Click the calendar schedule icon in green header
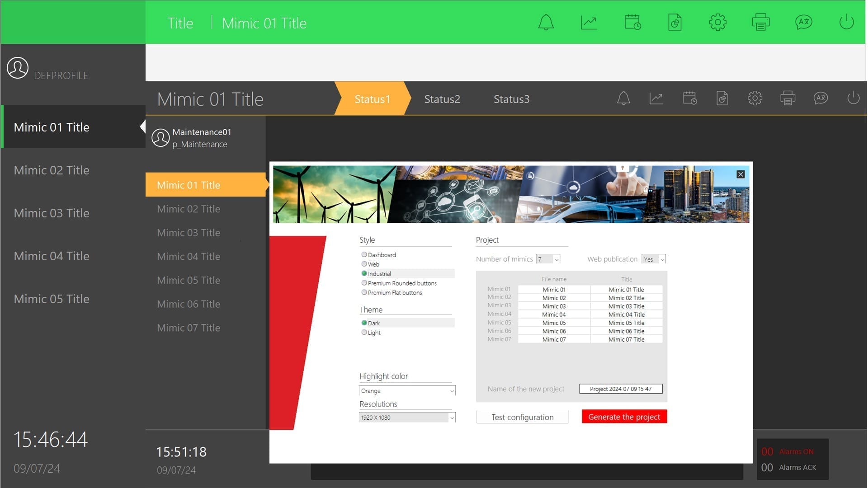 pos(632,22)
